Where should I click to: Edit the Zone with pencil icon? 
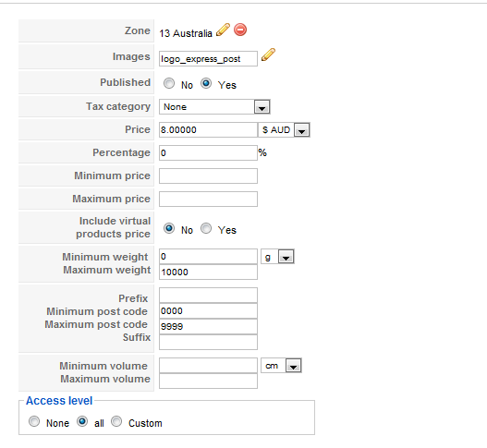tap(223, 30)
